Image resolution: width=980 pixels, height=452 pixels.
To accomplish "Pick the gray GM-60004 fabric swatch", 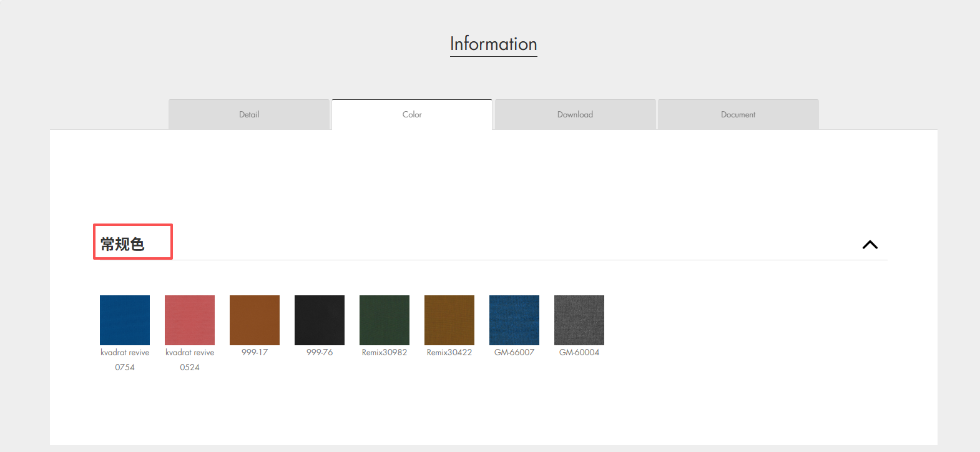I will 579,320.
